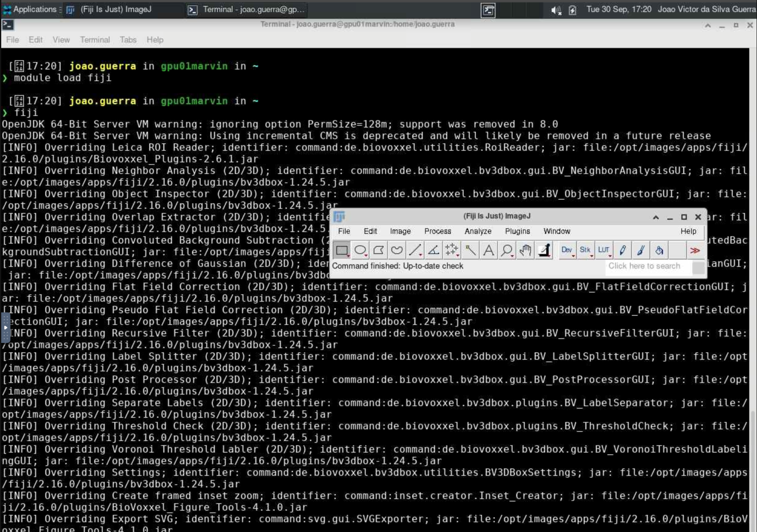Select the Pencil tool
The width and height of the screenshot is (757, 532).
[x=622, y=250]
